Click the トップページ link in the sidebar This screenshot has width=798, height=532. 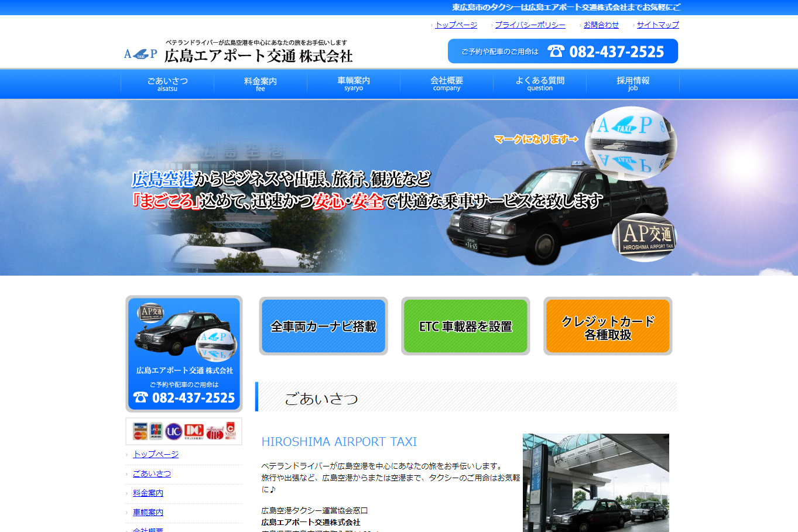click(156, 454)
